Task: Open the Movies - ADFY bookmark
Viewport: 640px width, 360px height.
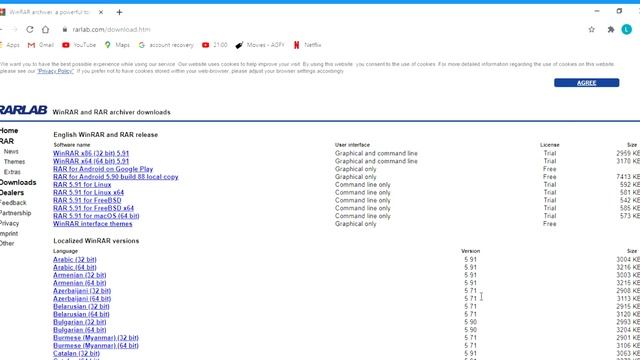Action: (260, 45)
